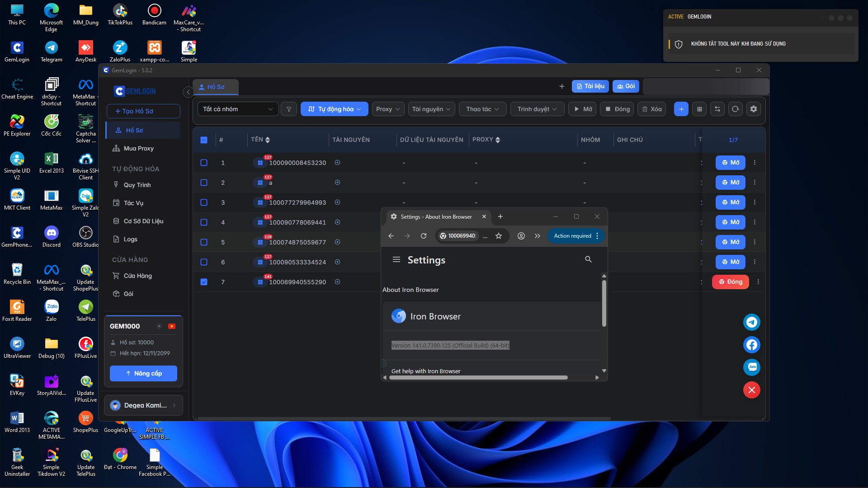
Task: Refresh the profile list with the reload icon
Action: click(x=736, y=109)
